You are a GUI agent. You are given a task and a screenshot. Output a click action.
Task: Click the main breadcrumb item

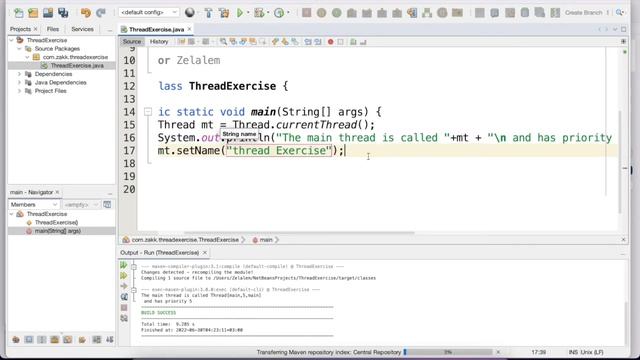266,240
